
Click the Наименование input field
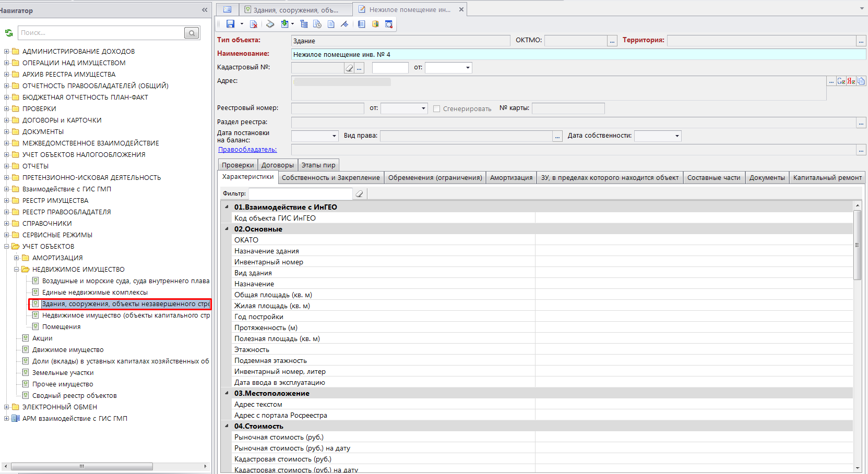(579, 54)
